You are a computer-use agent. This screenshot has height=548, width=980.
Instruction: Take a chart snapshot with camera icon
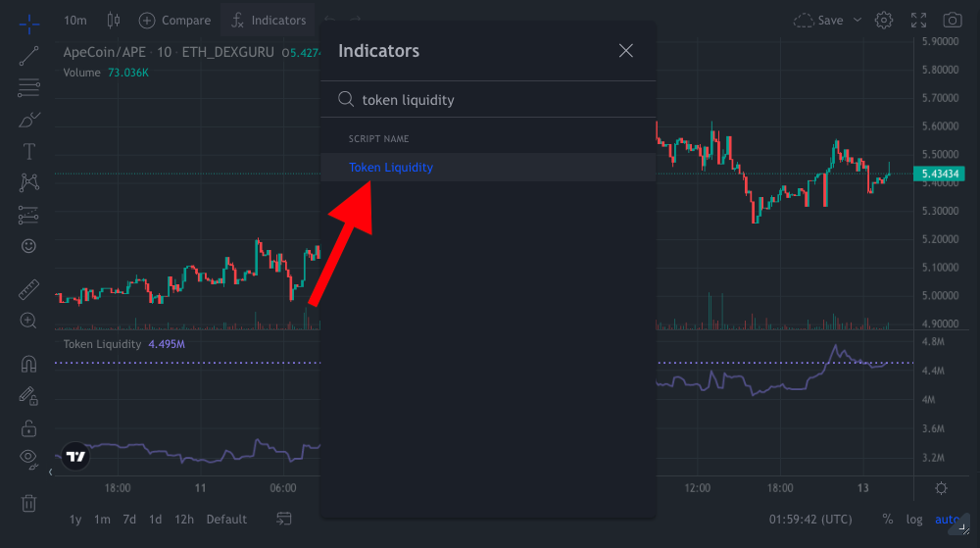(x=952, y=20)
